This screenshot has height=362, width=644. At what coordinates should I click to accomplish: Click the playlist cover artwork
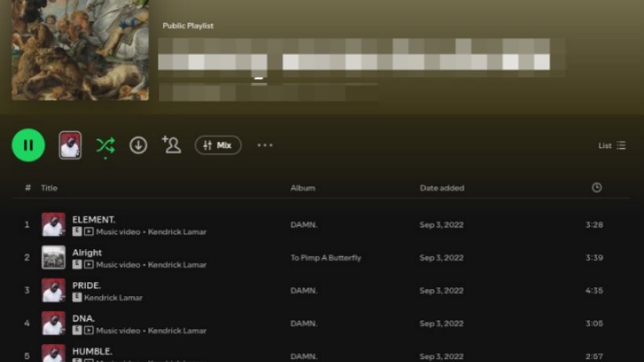click(x=80, y=49)
